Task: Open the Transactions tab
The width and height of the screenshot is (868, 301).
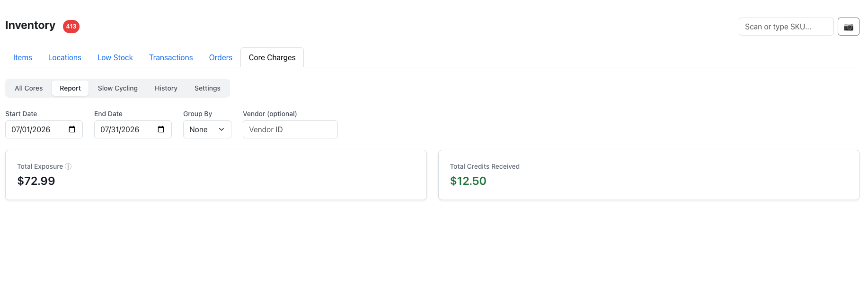Action: pos(171,57)
